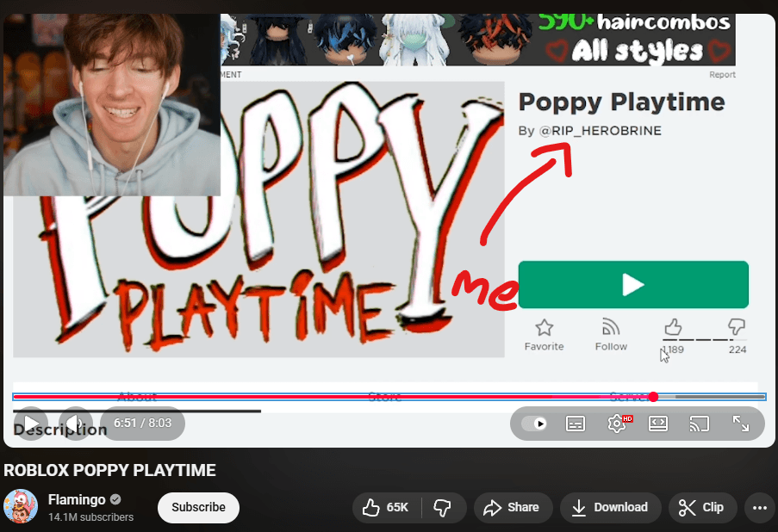Subscribe to Flamingo channel
The height and width of the screenshot is (532, 778).
point(198,507)
